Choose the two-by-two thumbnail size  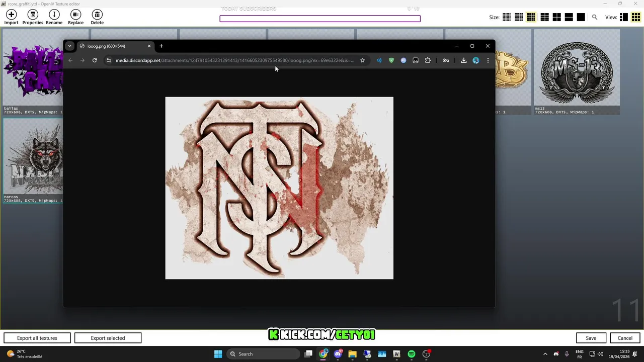pyautogui.click(x=556, y=17)
